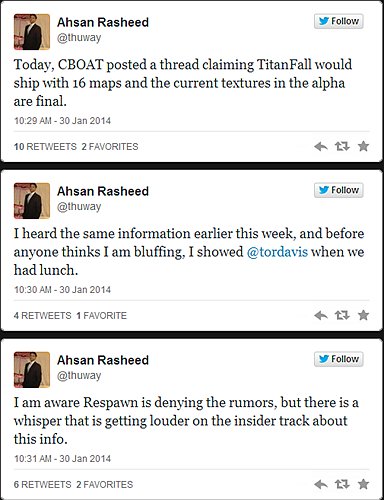Screen dimensions: 384x500
Task: Open the 10:29 AM - 30 Jan 2014 timestamp
Action: click(62, 121)
